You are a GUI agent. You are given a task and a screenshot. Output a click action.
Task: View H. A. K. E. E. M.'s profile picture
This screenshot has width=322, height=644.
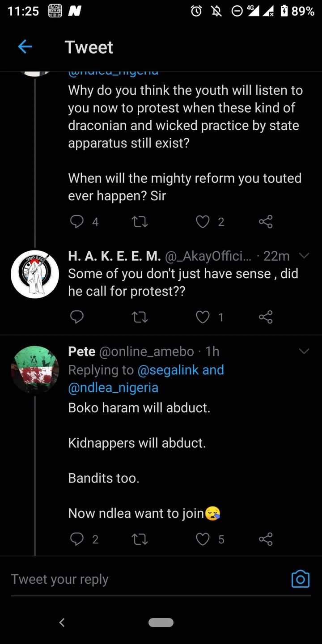(35, 274)
